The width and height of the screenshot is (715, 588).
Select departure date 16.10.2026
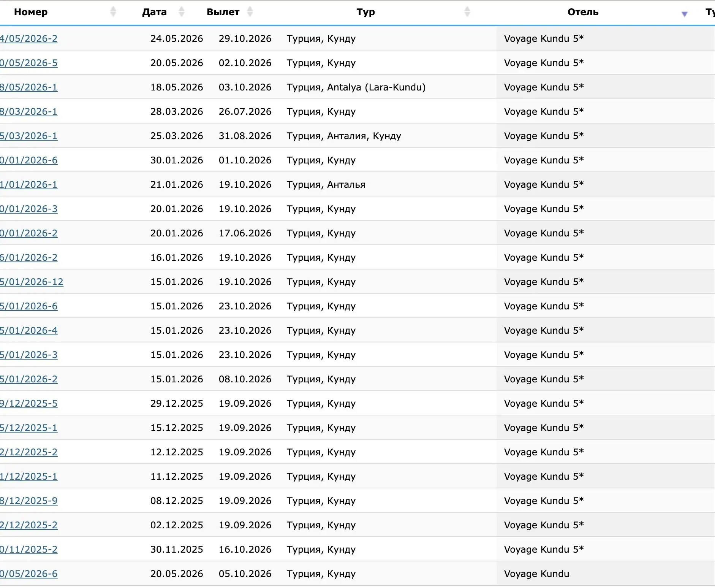click(245, 549)
